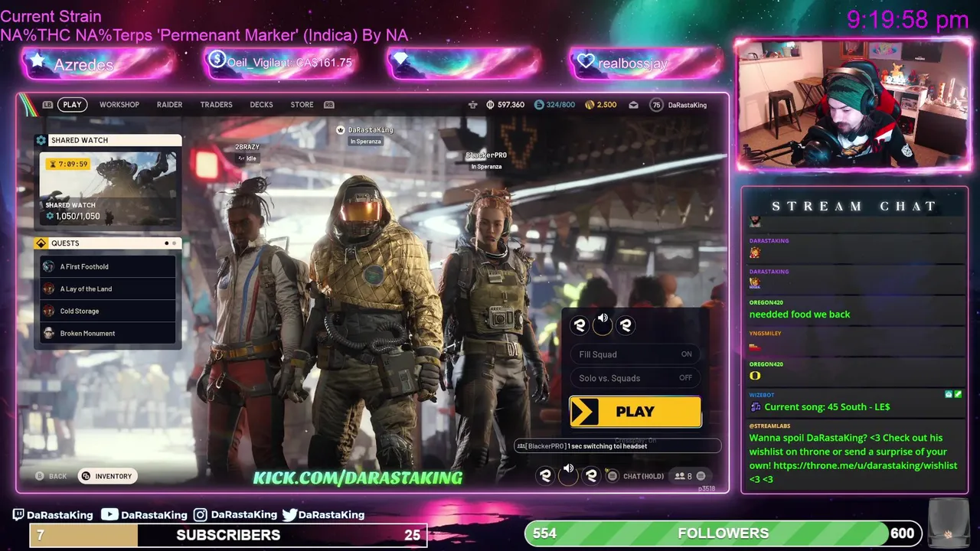Click the yellow PLAY button
Screen dimensions: 980x551
pos(635,412)
